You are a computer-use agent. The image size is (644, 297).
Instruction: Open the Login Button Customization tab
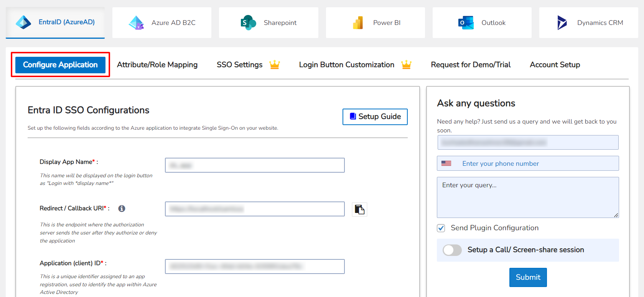point(347,65)
